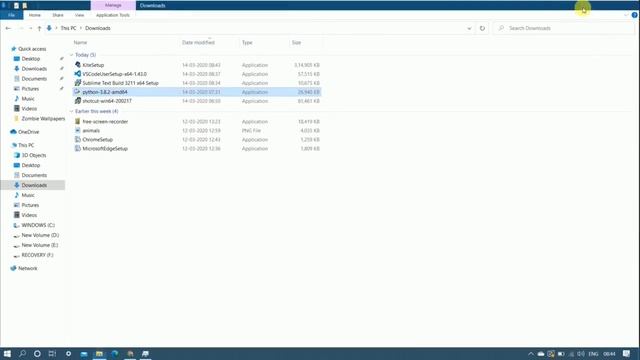This screenshot has height=360, width=640.
Task: Open volume speaker tray icon
Action: 581,354
